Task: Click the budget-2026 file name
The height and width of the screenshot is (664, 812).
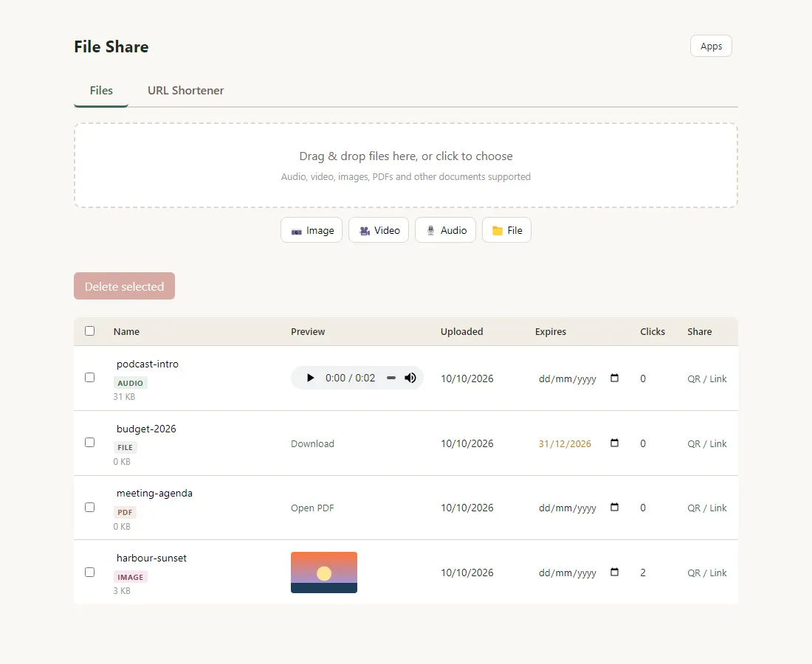Action: click(x=147, y=429)
